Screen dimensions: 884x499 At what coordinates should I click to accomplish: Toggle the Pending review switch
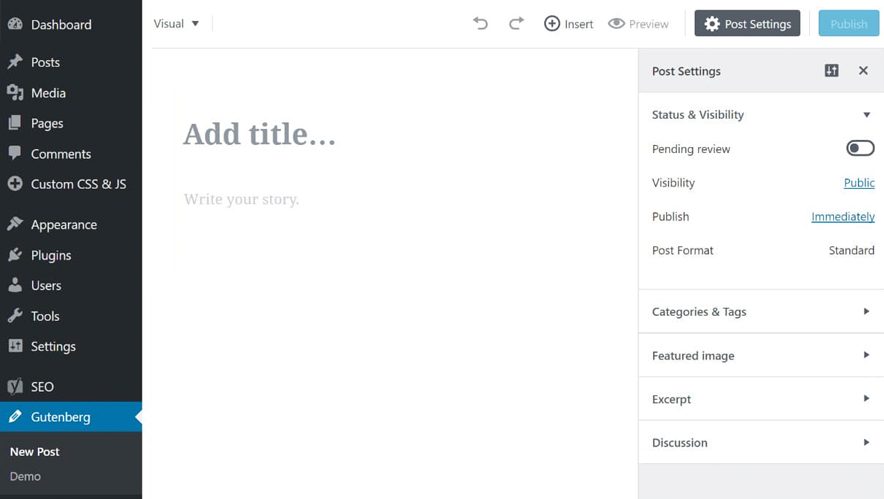[860, 148]
